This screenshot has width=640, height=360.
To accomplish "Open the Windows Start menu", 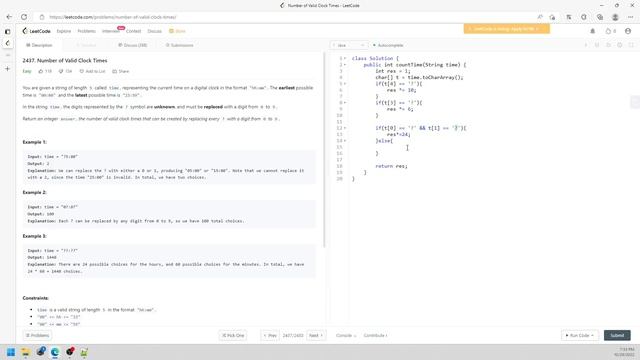I will pyautogui.click(x=11, y=352).
